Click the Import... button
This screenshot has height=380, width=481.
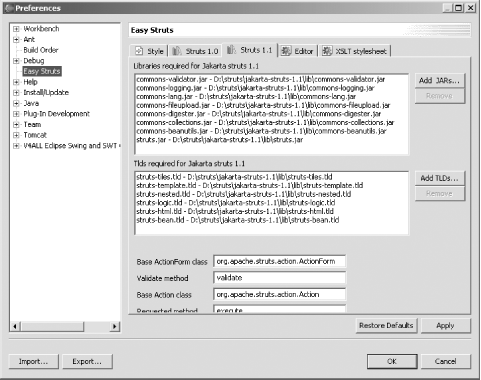tap(33, 361)
